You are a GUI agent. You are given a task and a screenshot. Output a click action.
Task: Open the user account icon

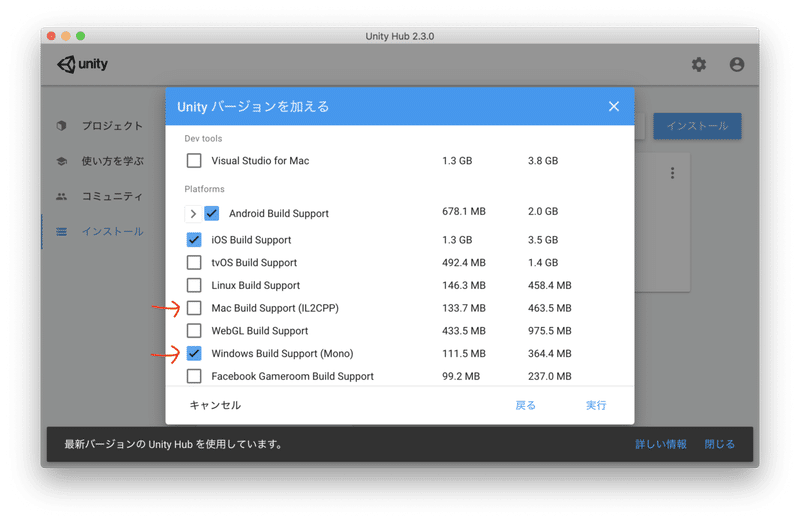click(x=736, y=64)
